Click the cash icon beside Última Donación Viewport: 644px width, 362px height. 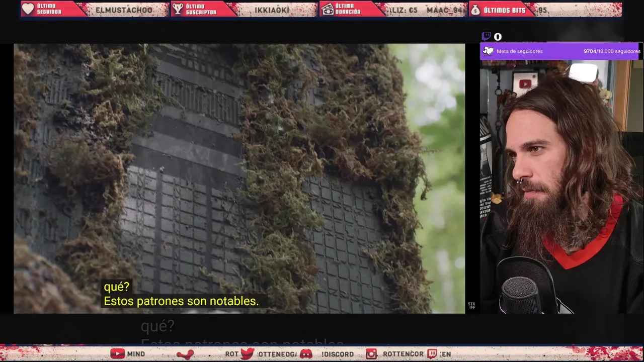[x=327, y=10]
